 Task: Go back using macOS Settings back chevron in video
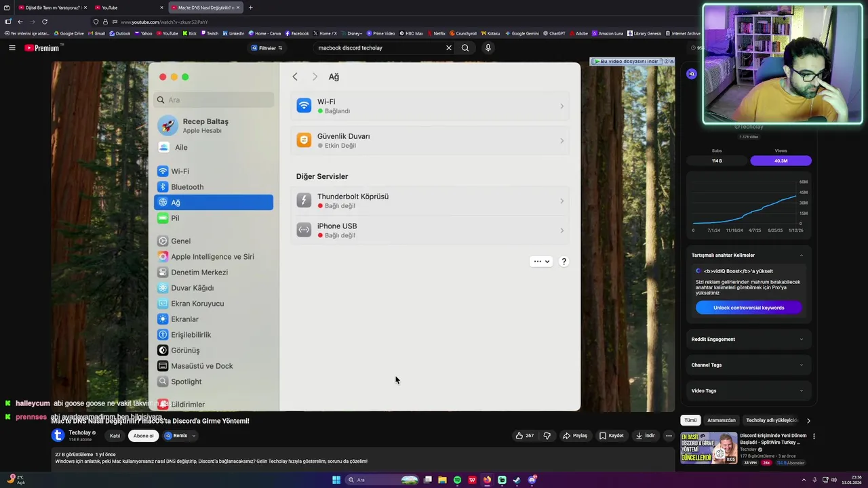pos(295,77)
